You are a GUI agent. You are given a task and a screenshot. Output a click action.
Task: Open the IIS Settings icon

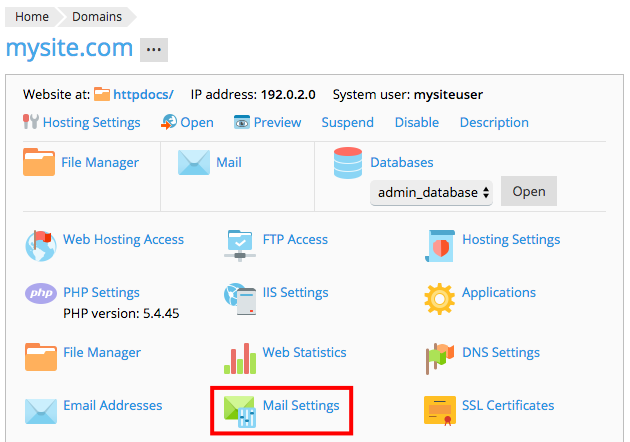click(240, 295)
